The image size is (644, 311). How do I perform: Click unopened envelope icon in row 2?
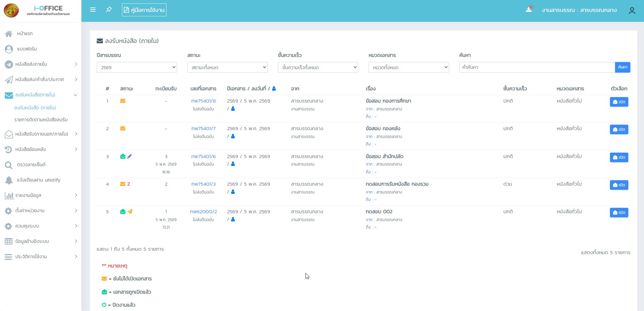(123, 128)
